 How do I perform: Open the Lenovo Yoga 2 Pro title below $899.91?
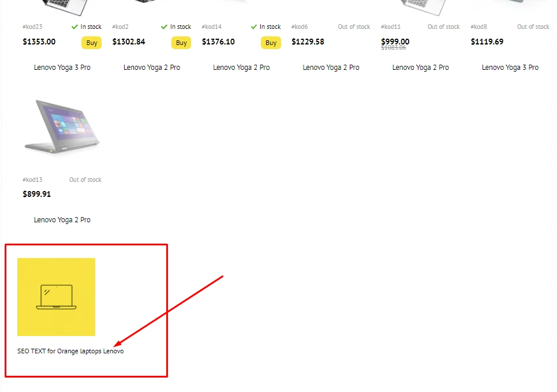pos(62,220)
